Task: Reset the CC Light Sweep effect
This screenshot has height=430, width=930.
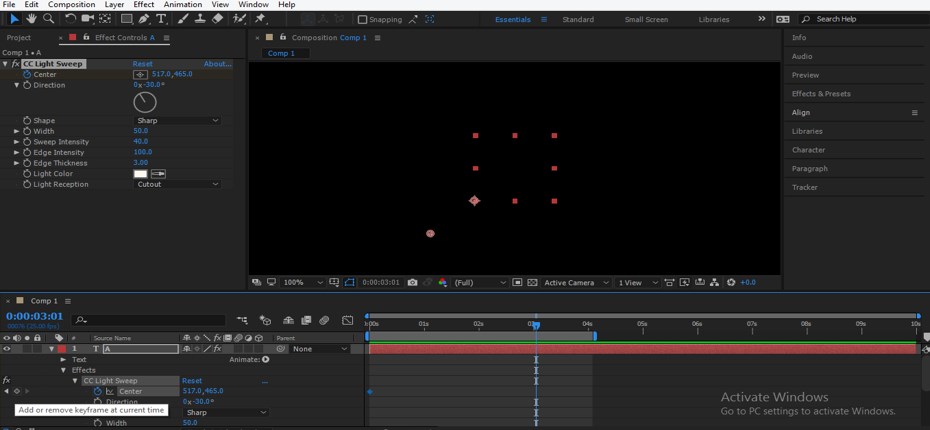Action: click(x=143, y=64)
